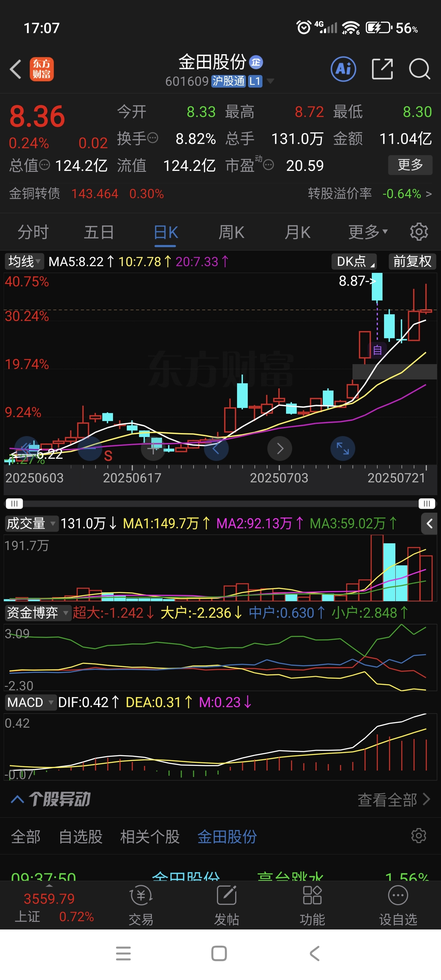Tap the plus zoom circle on the chart

(x=153, y=449)
